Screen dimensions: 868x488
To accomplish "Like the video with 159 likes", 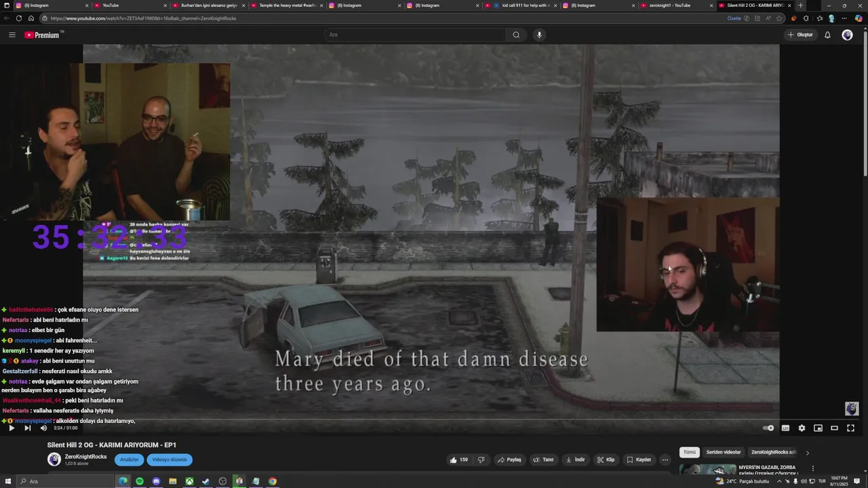I will point(459,460).
